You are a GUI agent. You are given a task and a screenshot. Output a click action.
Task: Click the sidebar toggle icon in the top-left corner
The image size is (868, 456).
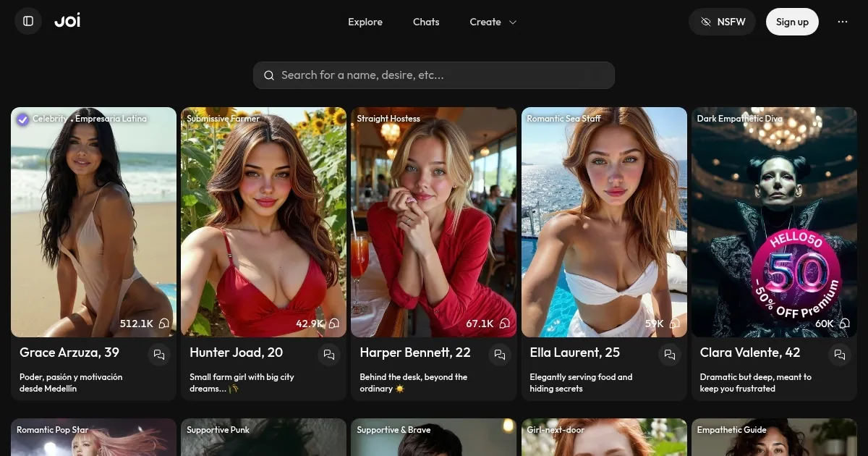click(27, 21)
